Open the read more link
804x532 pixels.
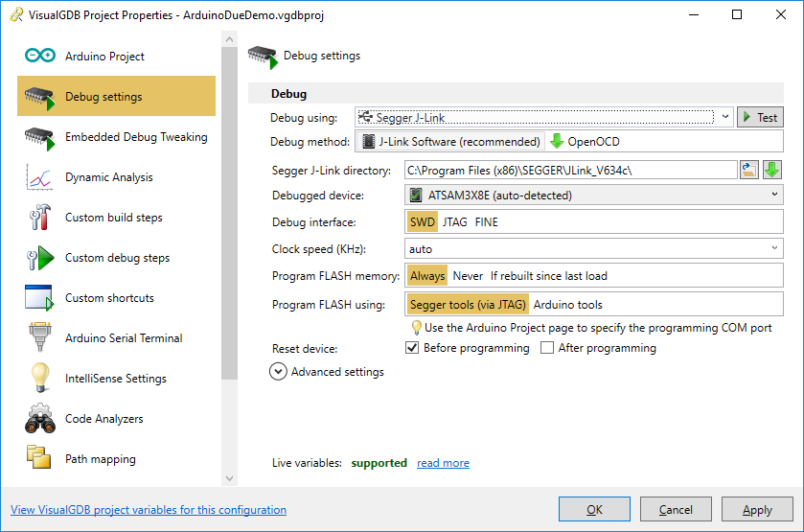[x=443, y=463]
